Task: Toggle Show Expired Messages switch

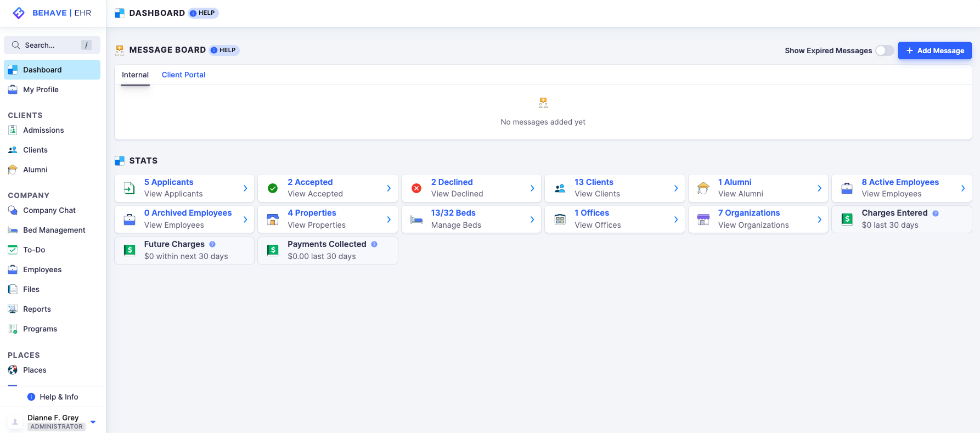Action: (x=884, y=50)
